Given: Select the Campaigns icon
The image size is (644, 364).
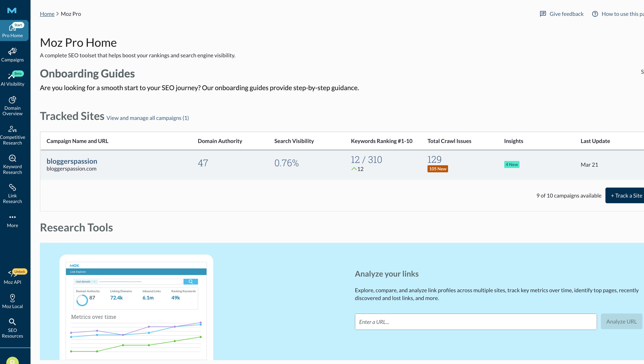Looking at the screenshot, I should coord(12,54).
